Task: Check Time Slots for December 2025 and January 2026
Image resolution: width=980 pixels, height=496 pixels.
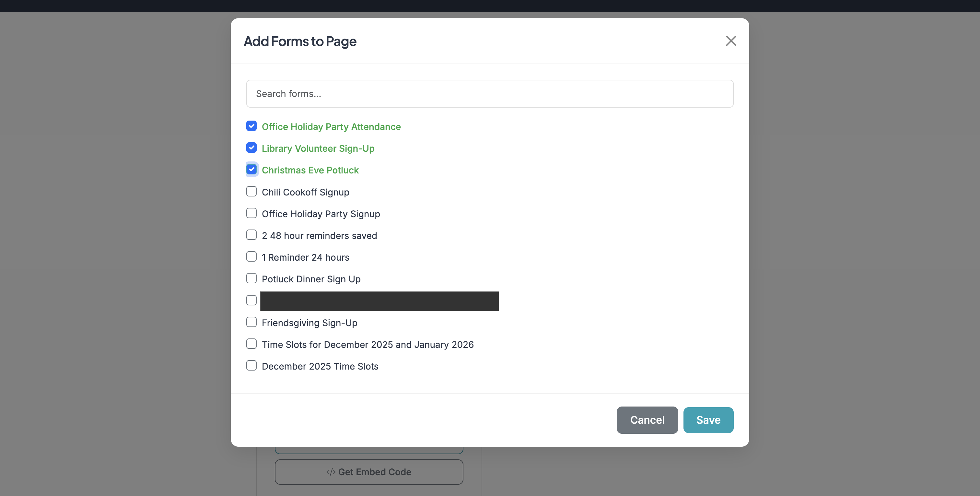Action: coord(251,343)
